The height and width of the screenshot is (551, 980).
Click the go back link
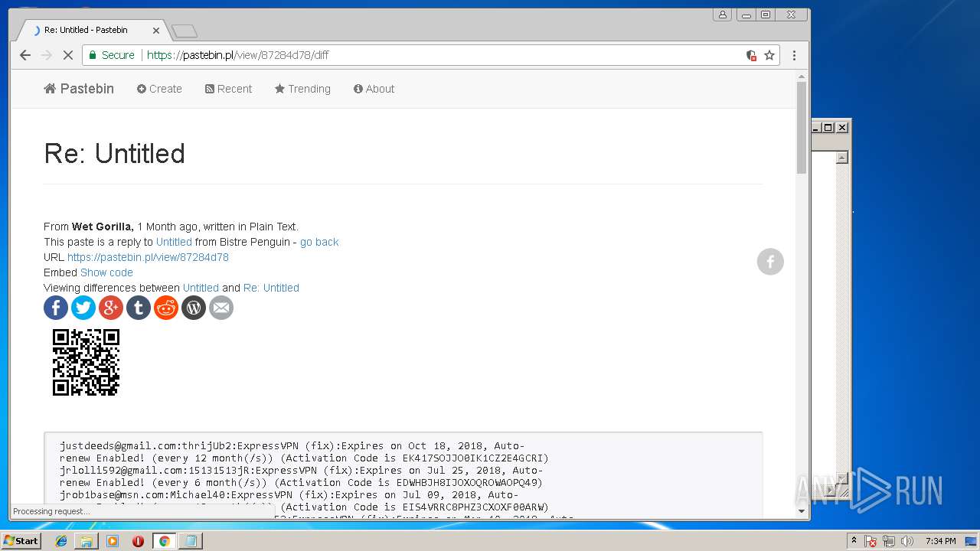[319, 242]
